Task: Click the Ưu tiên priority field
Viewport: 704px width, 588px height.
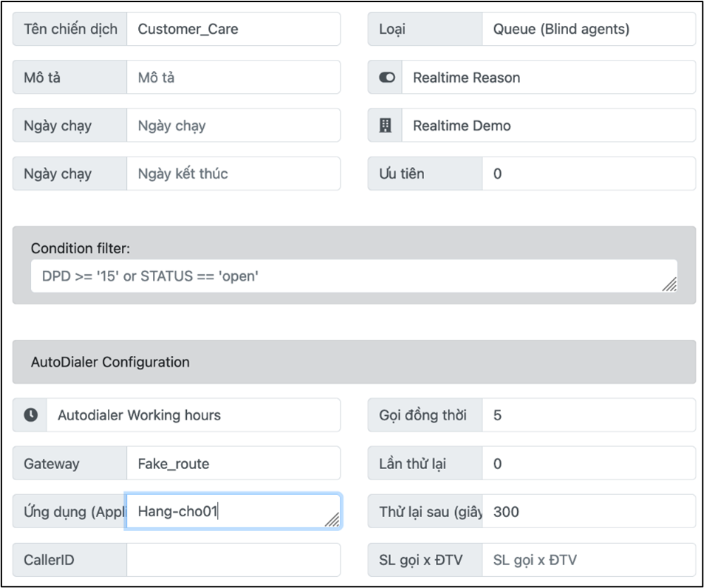Action: [588, 174]
